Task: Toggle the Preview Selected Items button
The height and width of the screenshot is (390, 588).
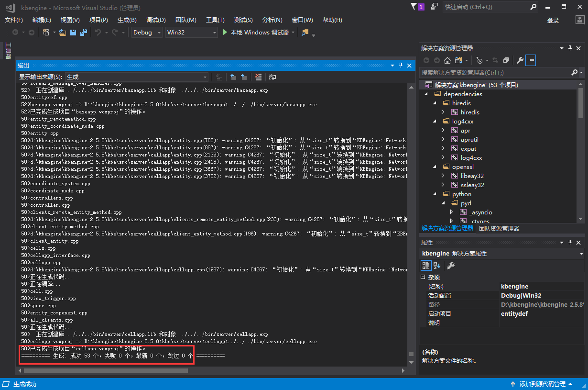Action: 531,60
